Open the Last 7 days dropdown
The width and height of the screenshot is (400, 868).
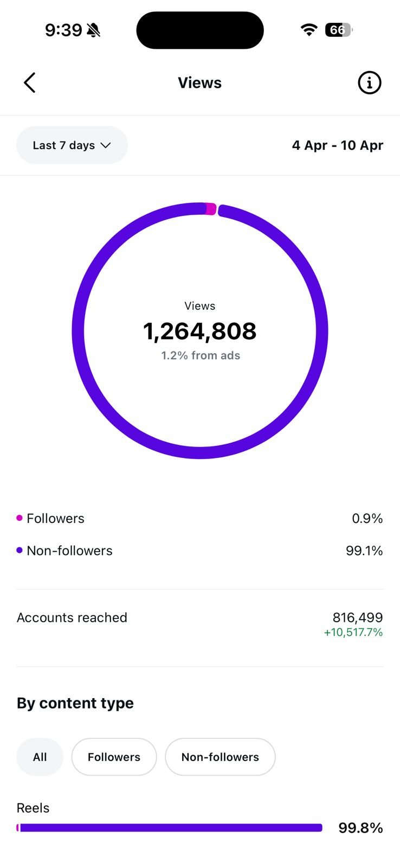pos(72,145)
